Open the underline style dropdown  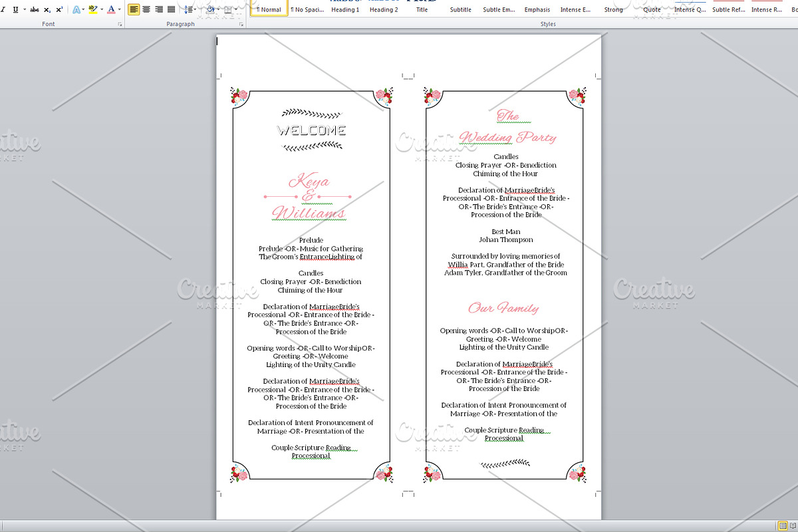tap(25, 9)
